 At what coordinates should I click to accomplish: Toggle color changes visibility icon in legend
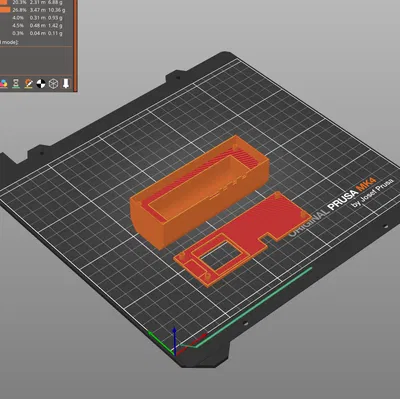(x=3, y=83)
